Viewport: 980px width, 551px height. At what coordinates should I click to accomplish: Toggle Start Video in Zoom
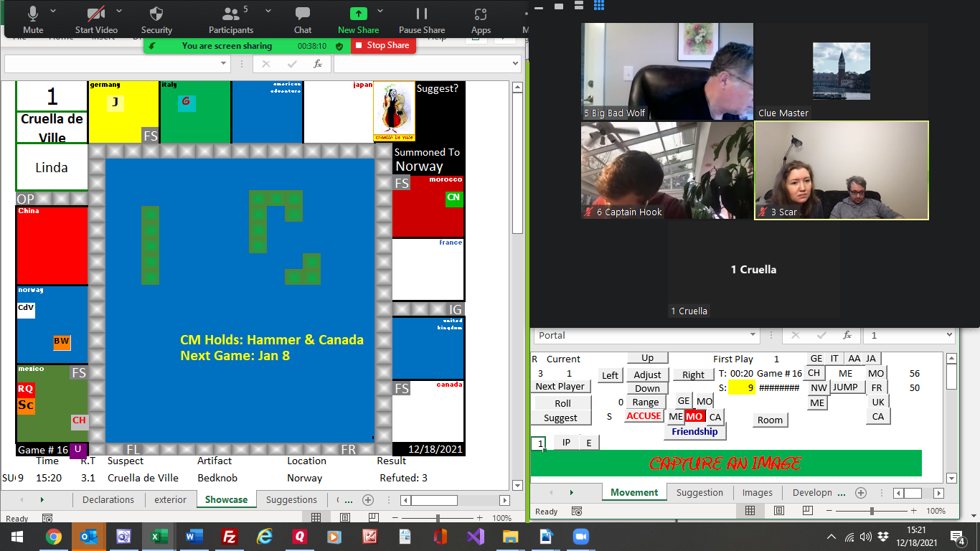[x=96, y=20]
